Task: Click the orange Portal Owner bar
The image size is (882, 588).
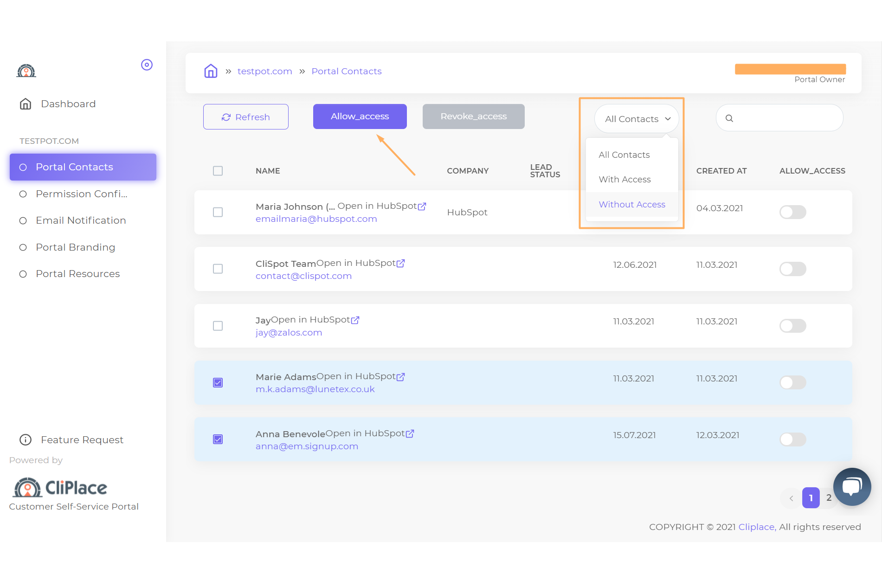Action: click(x=790, y=69)
